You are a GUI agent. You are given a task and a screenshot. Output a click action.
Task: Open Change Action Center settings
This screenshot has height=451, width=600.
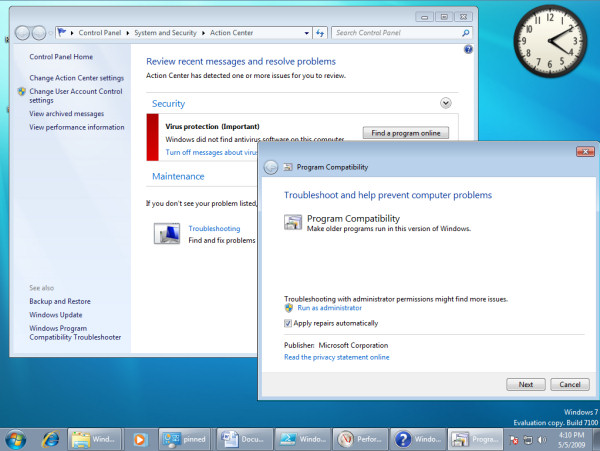click(77, 78)
